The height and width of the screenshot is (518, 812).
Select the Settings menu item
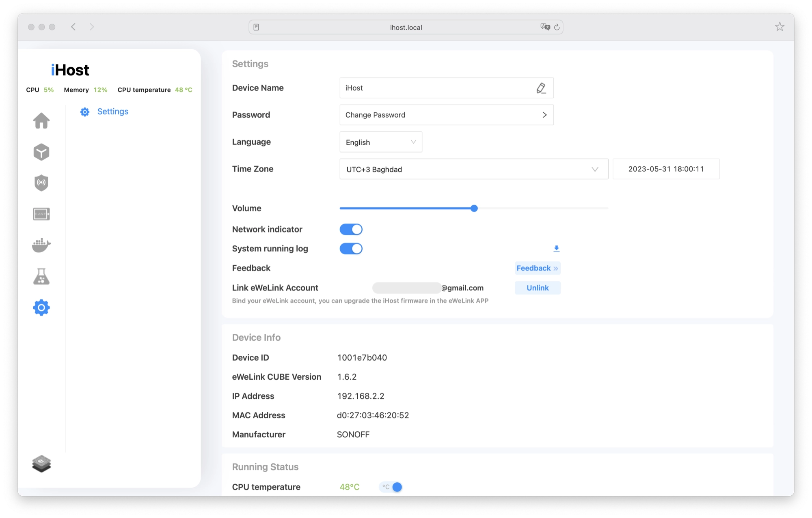(113, 112)
